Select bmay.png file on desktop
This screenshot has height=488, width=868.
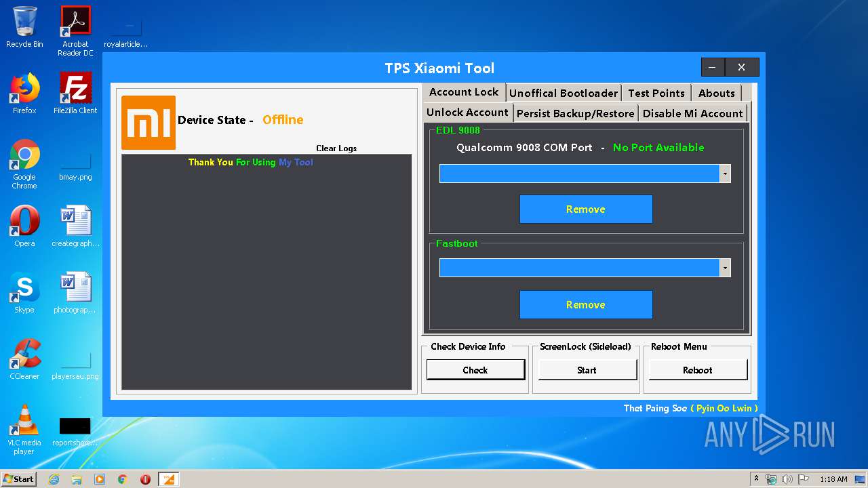pos(75,165)
